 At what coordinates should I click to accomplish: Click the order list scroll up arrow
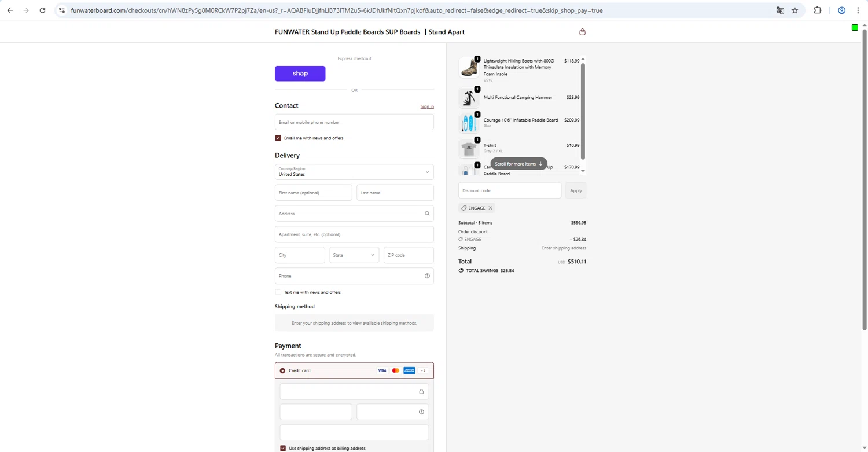pyautogui.click(x=583, y=59)
